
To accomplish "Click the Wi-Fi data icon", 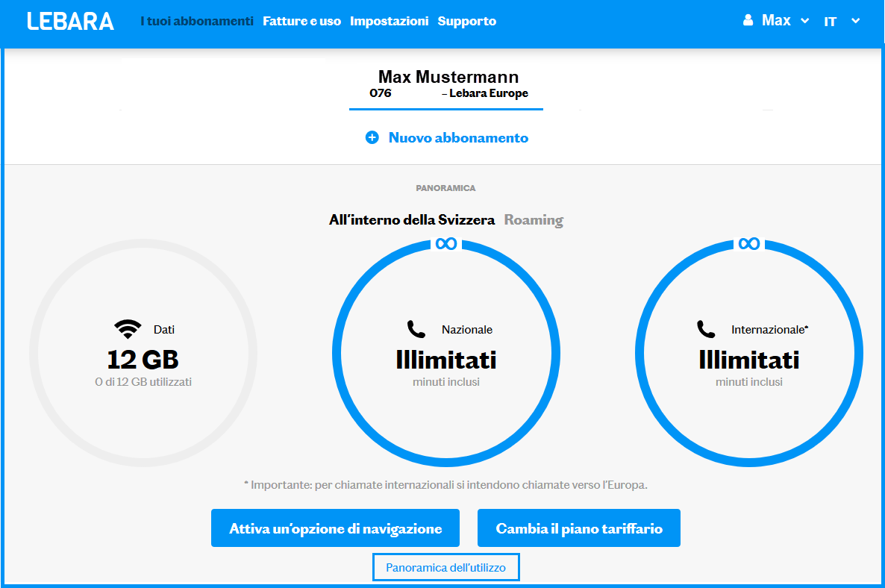I will point(128,329).
